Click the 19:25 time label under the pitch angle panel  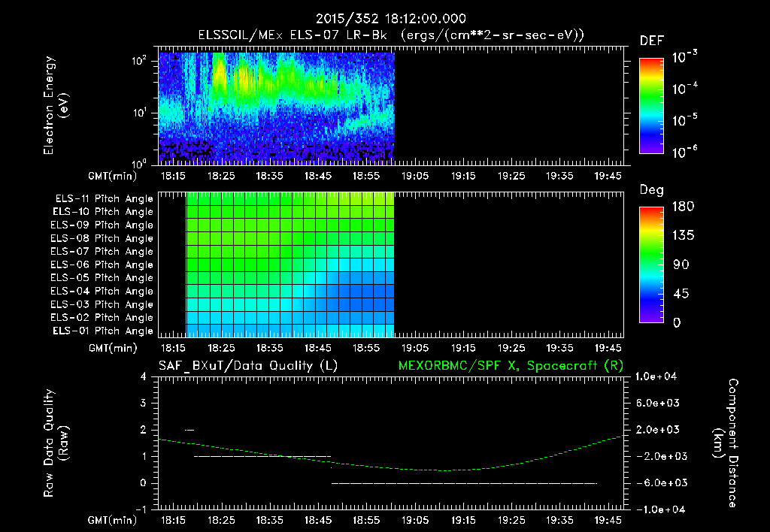click(x=511, y=348)
